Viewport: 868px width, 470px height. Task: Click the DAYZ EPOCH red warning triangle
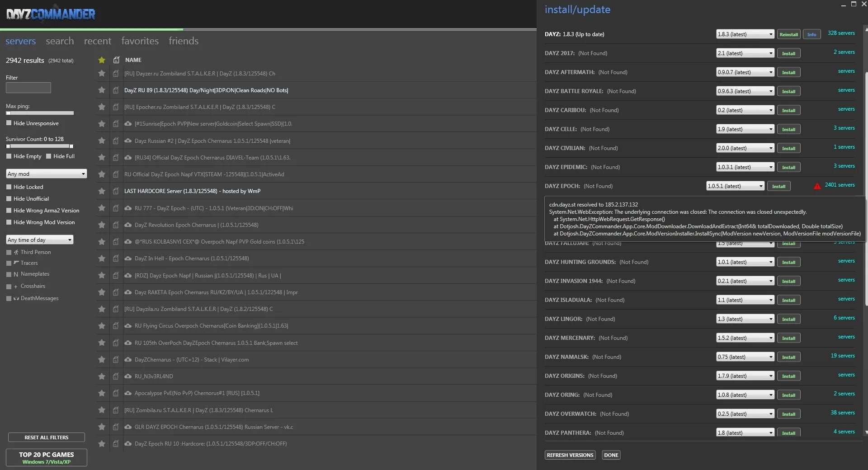[817, 186]
